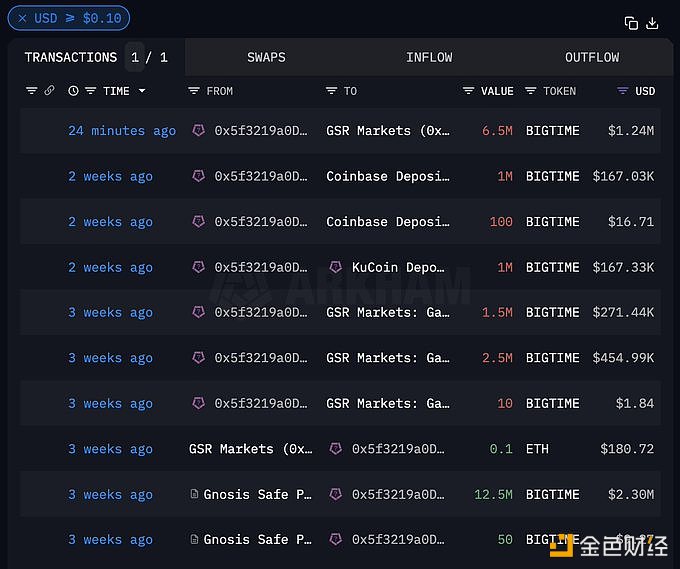Select the ETH token cell
Image resolution: width=680 pixels, height=569 pixels.
coord(537,448)
